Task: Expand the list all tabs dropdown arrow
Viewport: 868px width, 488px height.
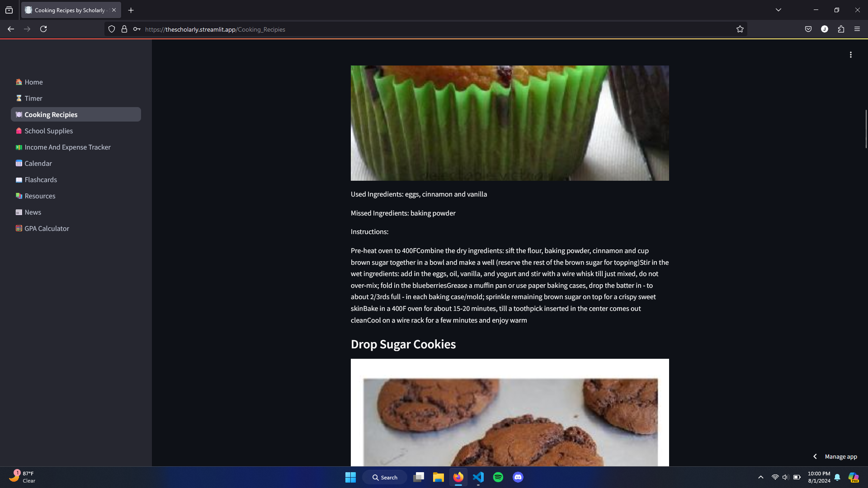Action: 778,10
